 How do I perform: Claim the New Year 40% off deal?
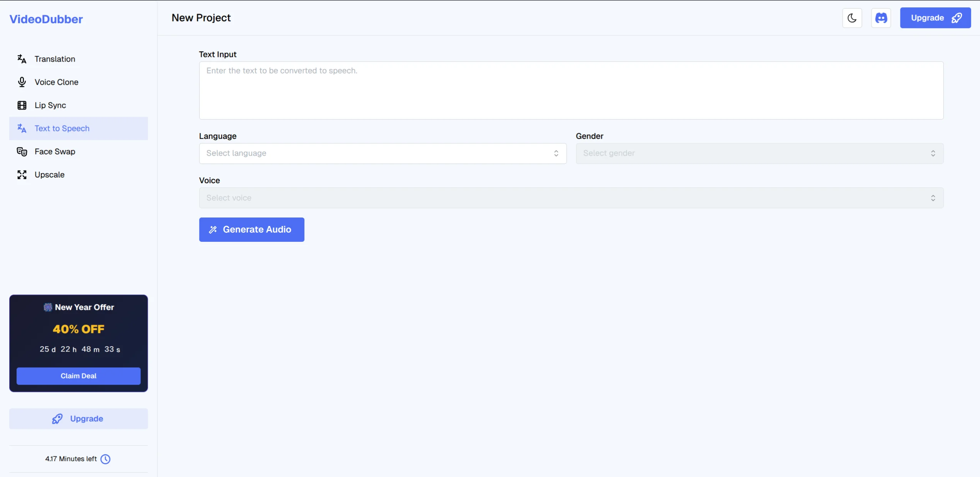click(78, 376)
